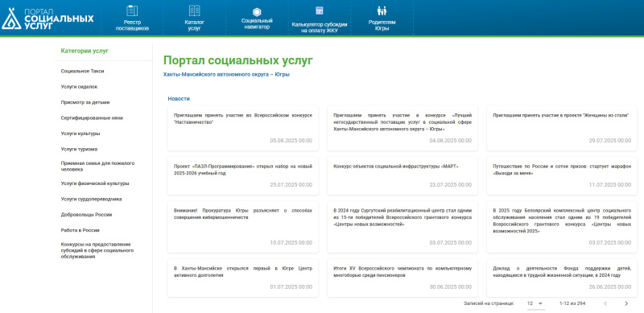Open news about конкурс "Наставничество"
The width and height of the screenshot is (644, 313).
click(x=243, y=119)
